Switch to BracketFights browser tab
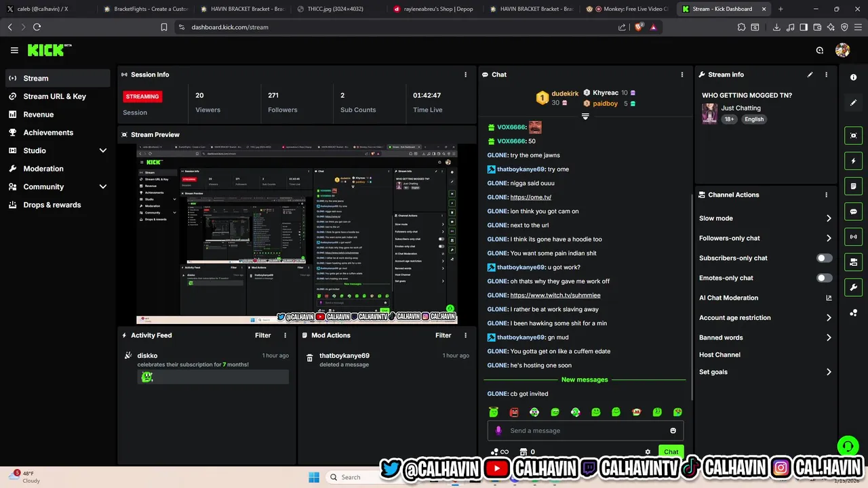Image resolution: width=868 pixels, height=488 pixels. point(145,9)
